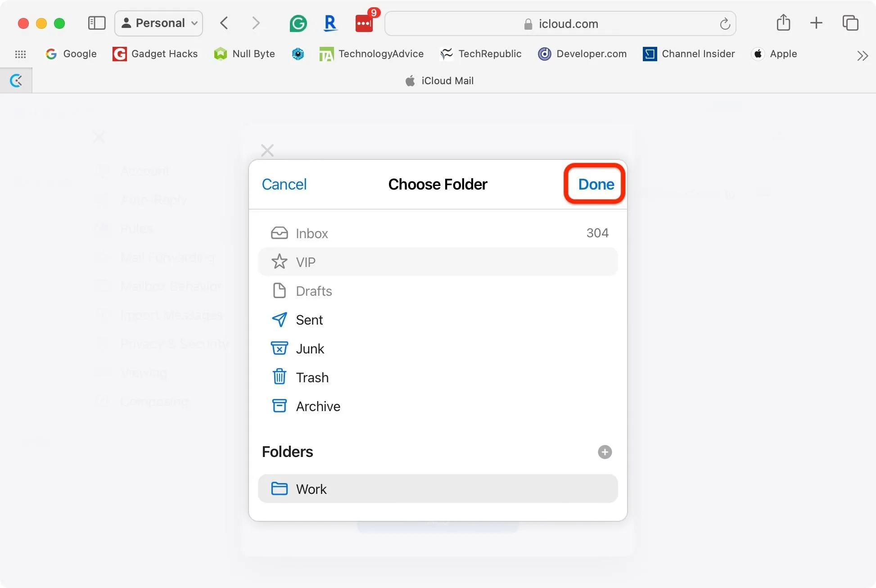Open the Rakuten extension icon
Image resolution: width=876 pixels, height=588 pixels.
tap(331, 23)
